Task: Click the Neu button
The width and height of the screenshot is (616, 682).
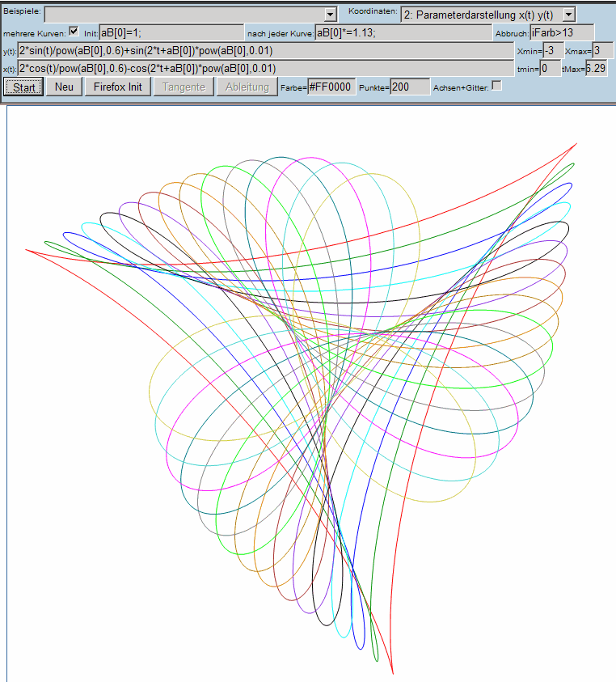Action: coord(64,87)
